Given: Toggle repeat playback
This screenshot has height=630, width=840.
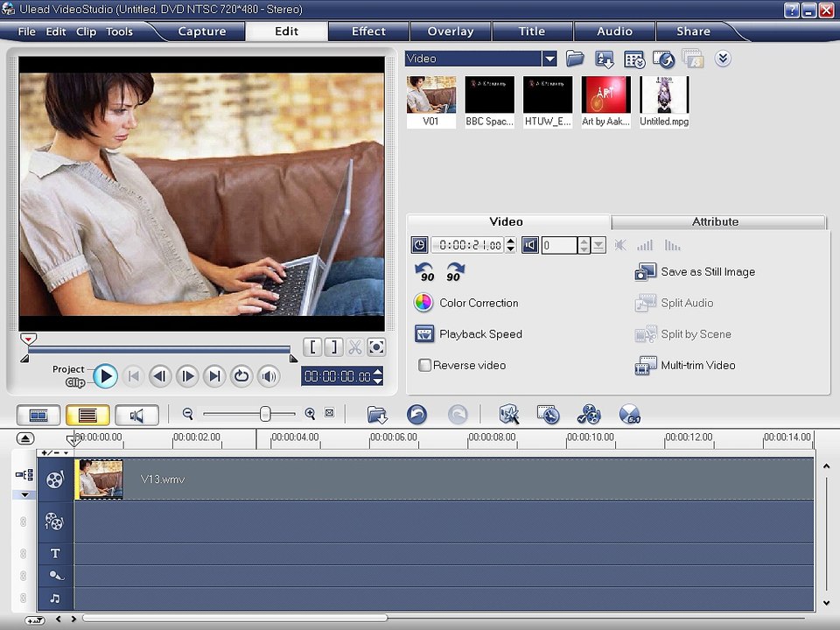Looking at the screenshot, I should pos(241,376).
